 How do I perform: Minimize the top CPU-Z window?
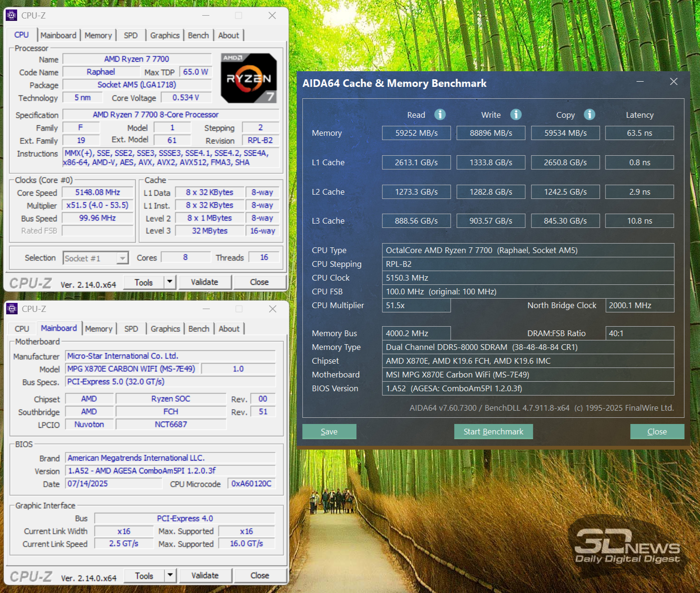205,16
